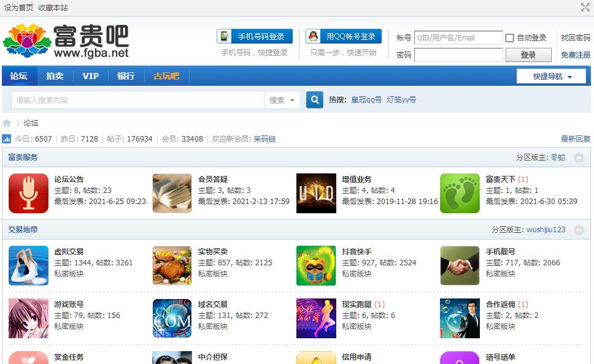594x364 pixels.
Task: Enable the 自动登录 checkbox
Action: coord(509,38)
